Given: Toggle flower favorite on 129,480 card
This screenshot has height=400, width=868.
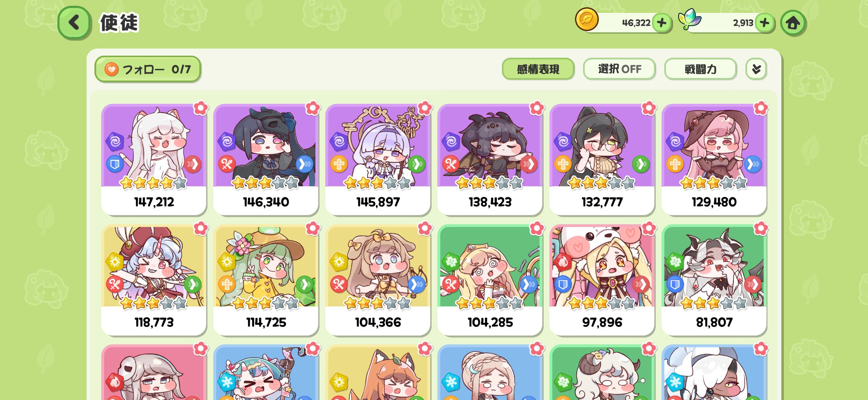Looking at the screenshot, I should (761, 108).
